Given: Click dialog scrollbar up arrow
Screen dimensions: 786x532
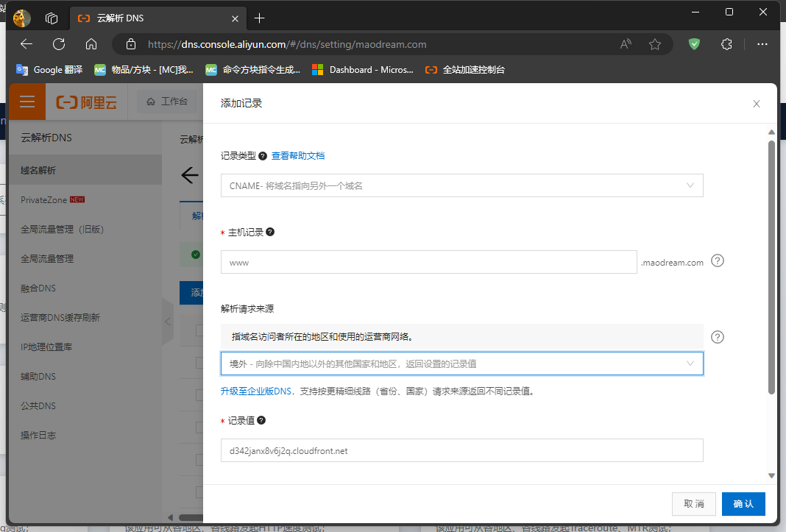Looking at the screenshot, I should point(771,132).
